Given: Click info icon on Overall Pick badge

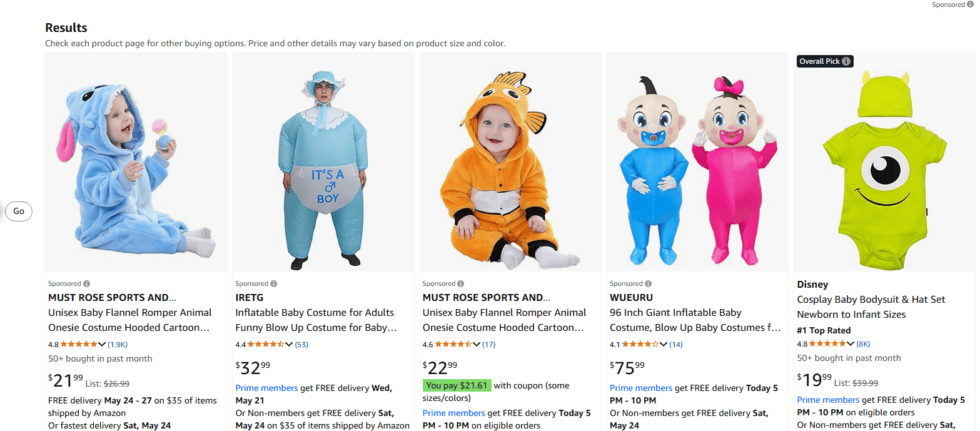Looking at the screenshot, I should coord(846,61).
